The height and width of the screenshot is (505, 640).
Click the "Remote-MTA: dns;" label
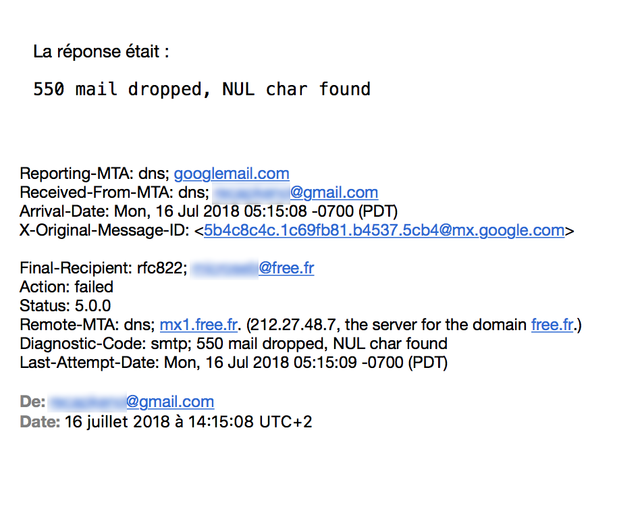tap(87, 324)
